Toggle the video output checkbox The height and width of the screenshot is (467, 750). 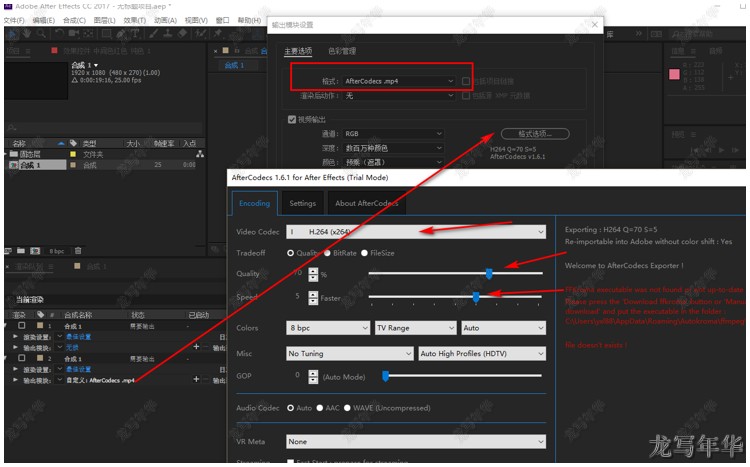point(292,119)
